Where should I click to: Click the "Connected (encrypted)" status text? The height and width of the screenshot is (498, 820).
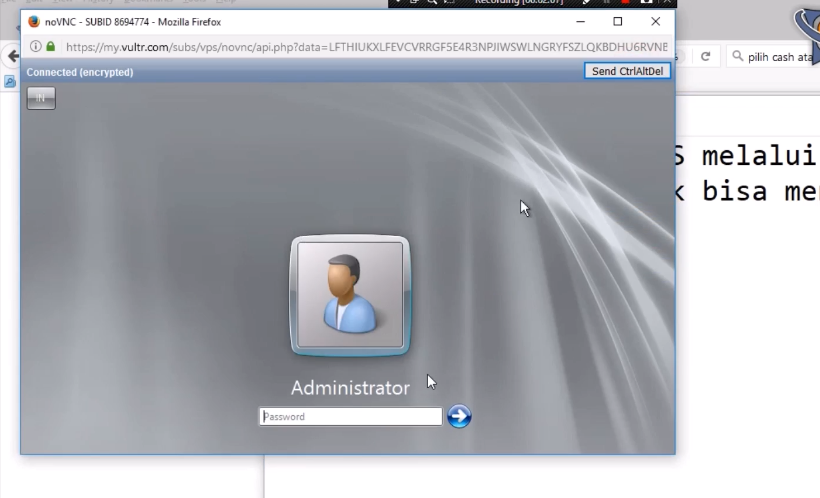pos(80,72)
